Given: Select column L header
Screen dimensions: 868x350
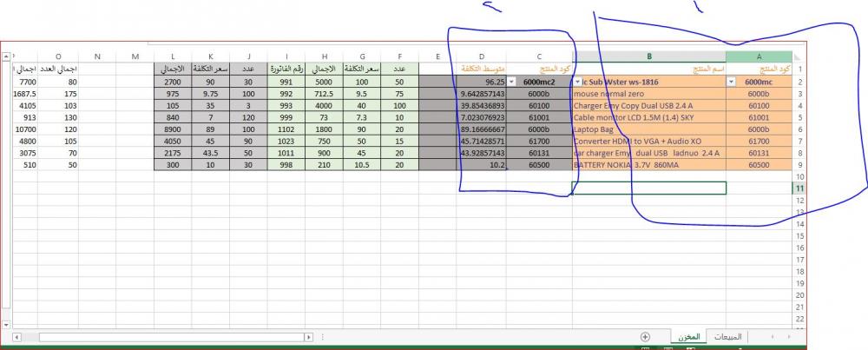Looking at the screenshot, I should click(174, 56).
